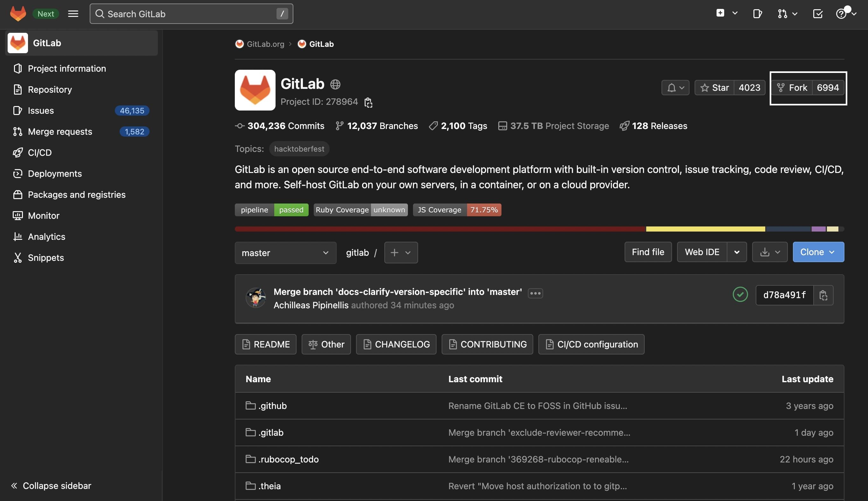Open the Web IDE
The height and width of the screenshot is (501, 868).
click(702, 252)
